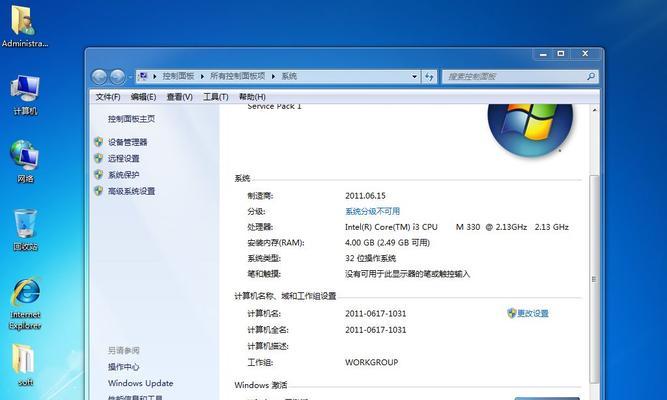
Task: Click 更改设置 link
Action: 533,314
